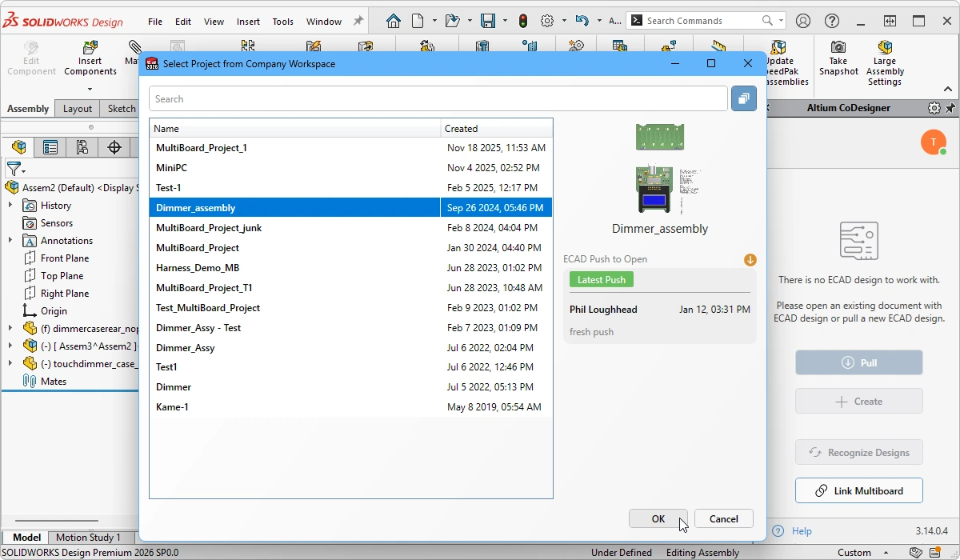The image size is (960, 560).
Task: Click the Undo arrow icon
Action: click(582, 21)
